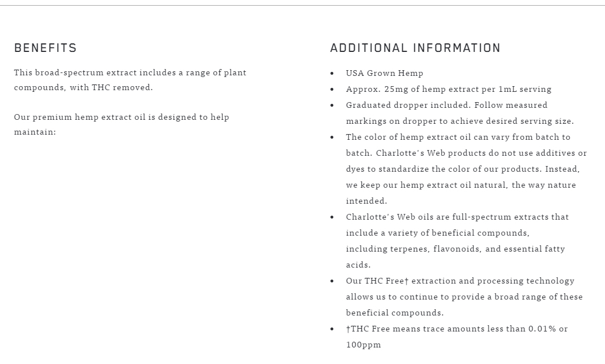The height and width of the screenshot is (364, 605).
Task: Click the ADDITIONAL INFORMATION heading
Action: (x=415, y=48)
